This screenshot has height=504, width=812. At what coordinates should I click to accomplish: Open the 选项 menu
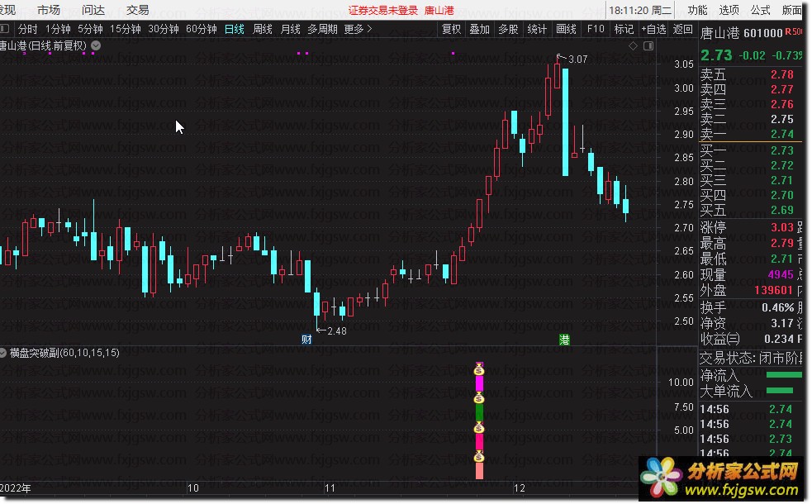[x=729, y=10]
